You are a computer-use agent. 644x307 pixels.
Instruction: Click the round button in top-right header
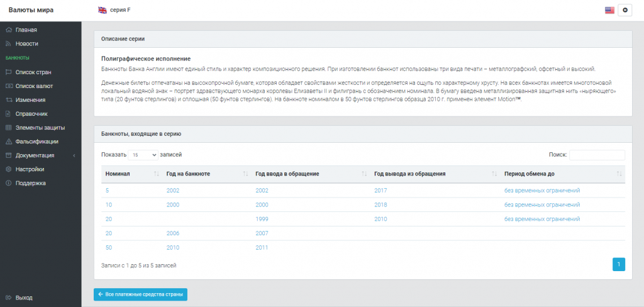click(625, 10)
